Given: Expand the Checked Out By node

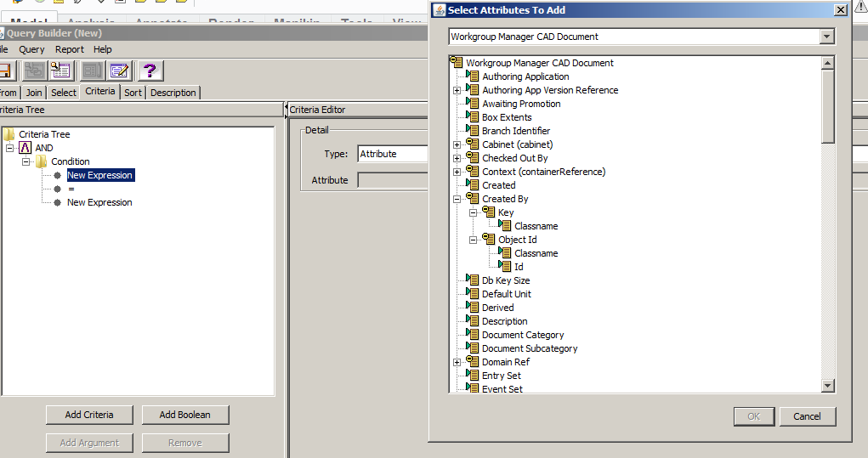Looking at the screenshot, I should 457,158.
